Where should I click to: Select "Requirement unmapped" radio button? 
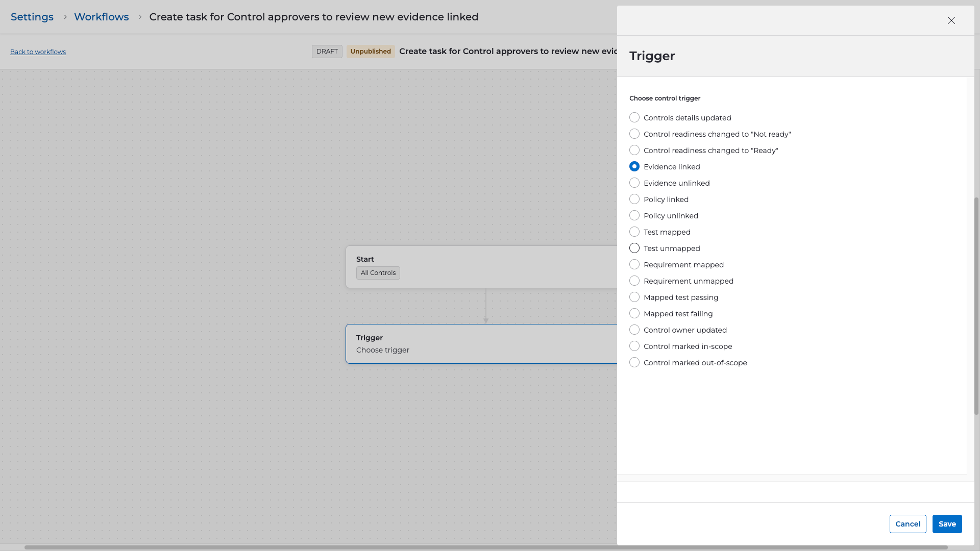click(634, 281)
